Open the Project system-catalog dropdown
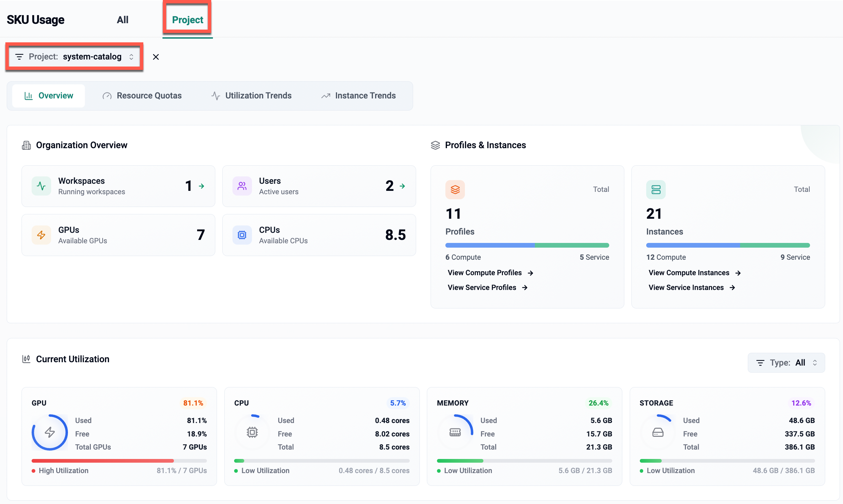The height and width of the screenshot is (504, 843). [74, 57]
